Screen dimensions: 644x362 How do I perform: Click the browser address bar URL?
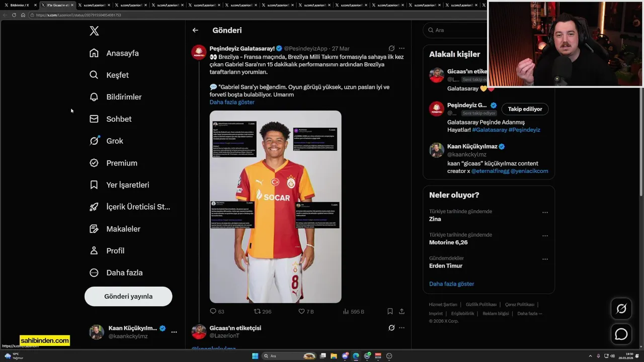[78, 15]
